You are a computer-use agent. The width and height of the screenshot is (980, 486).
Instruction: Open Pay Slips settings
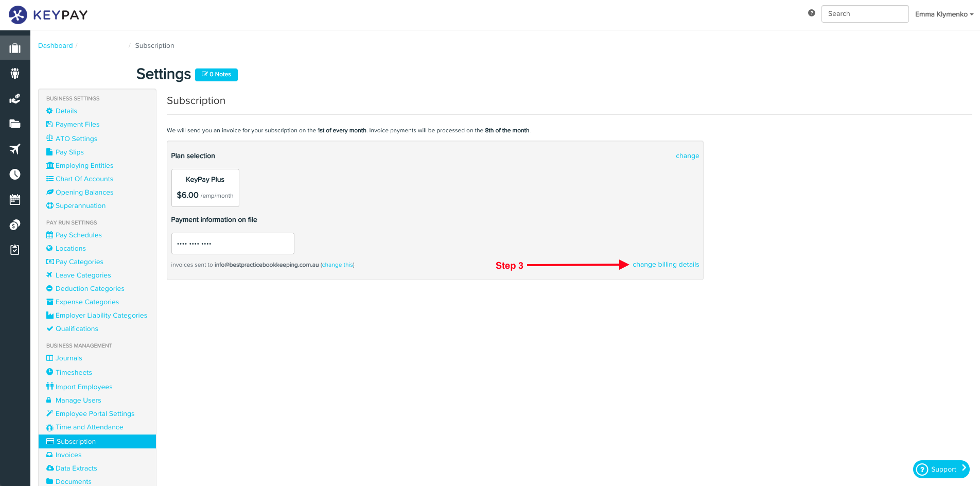click(x=69, y=152)
